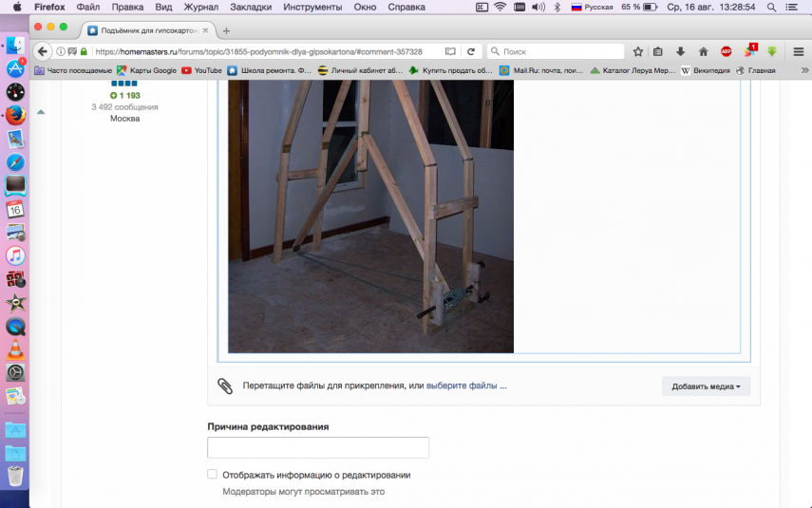Open Calendar icon showing 16
The image size is (812, 508).
point(15,209)
